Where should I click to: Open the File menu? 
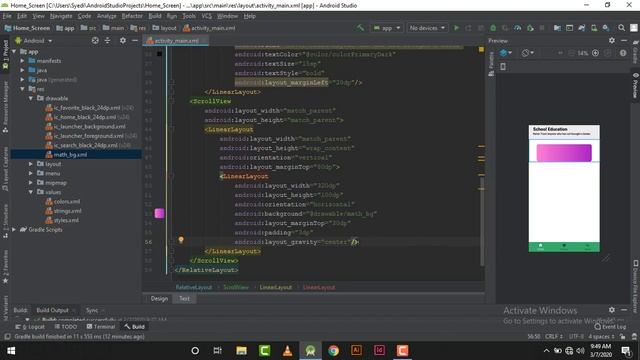[x=7, y=16]
